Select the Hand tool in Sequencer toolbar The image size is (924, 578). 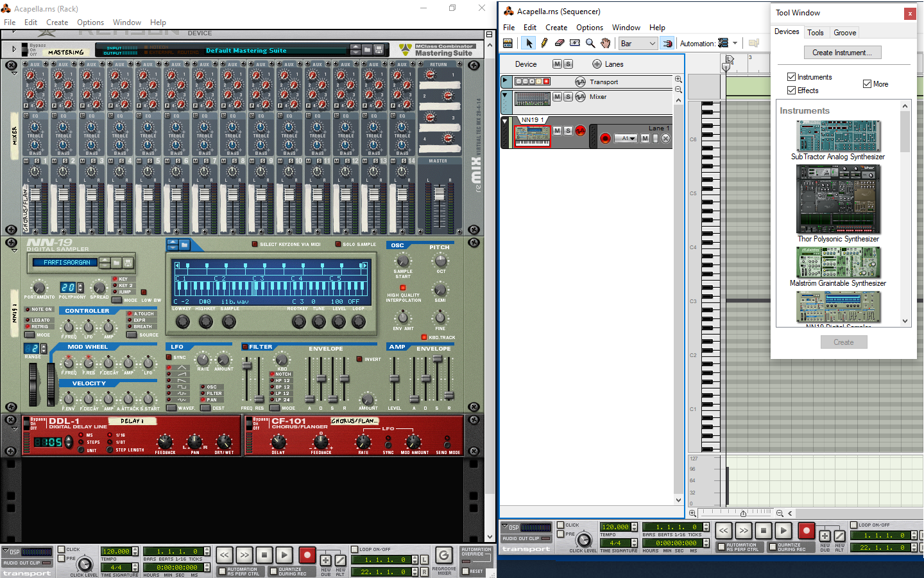pyautogui.click(x=606, y=43)
